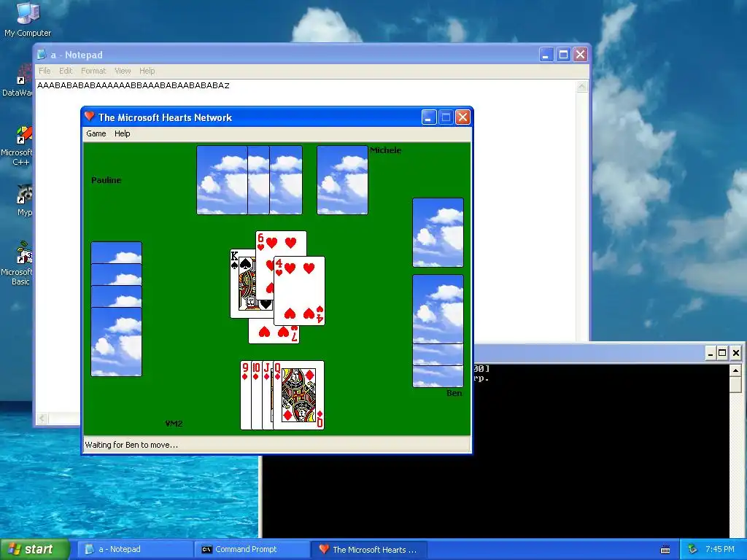Click Pauline's bottom full face-down card
The height and width of the screenshot is (560, 747).
coord(116,342)
